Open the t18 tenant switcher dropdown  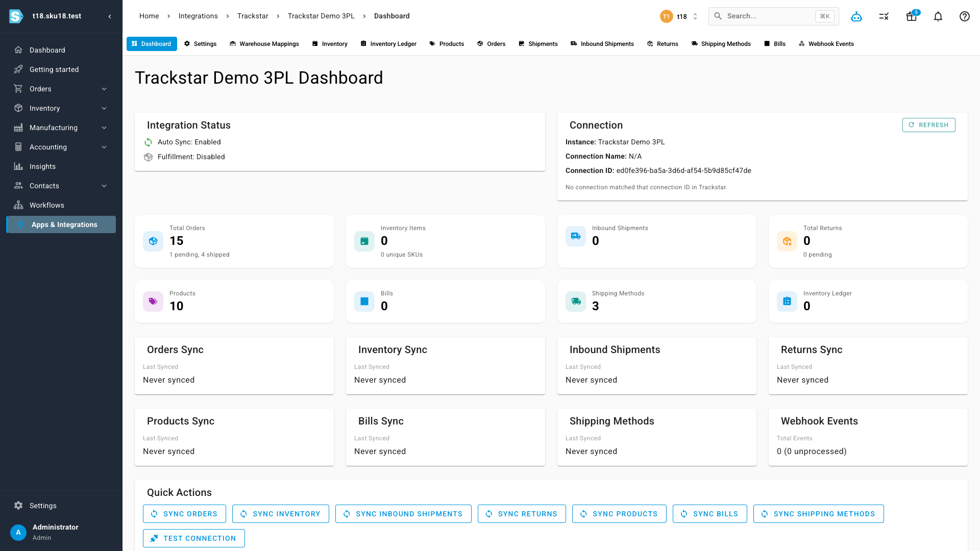[x=680, y=16]
